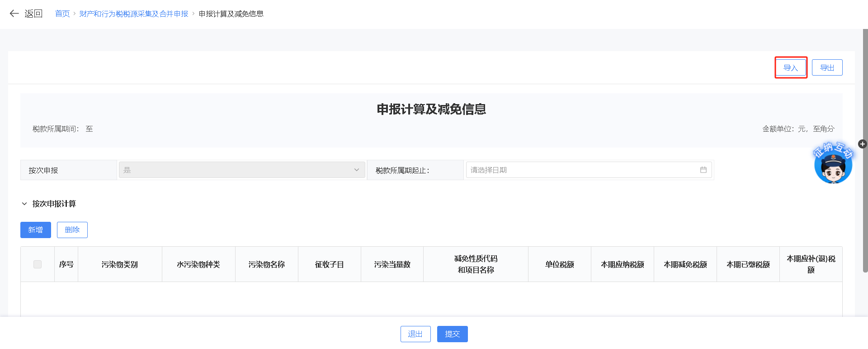Click the 返回 text at top left

click(x=33, y=14)
